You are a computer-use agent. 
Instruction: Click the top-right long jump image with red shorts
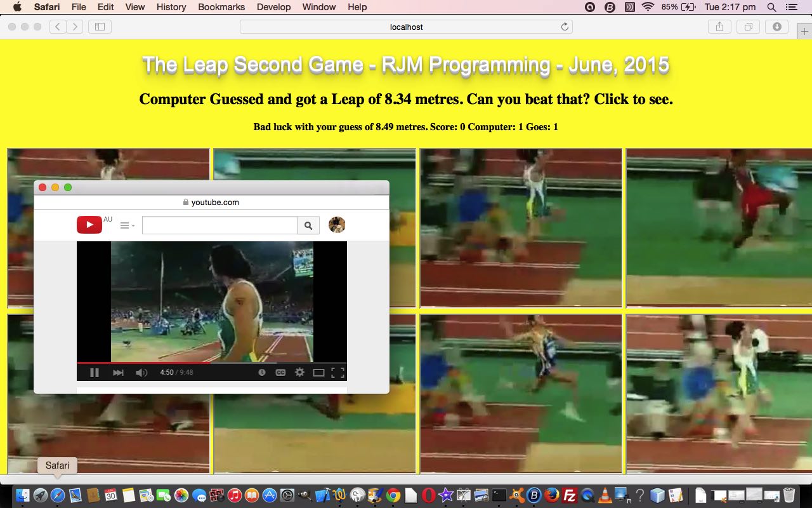(x=719, y=228)
